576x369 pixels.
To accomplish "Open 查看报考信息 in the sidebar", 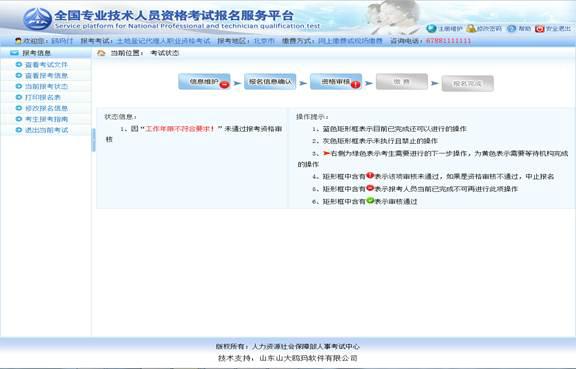I will click(x=46, y=76).
